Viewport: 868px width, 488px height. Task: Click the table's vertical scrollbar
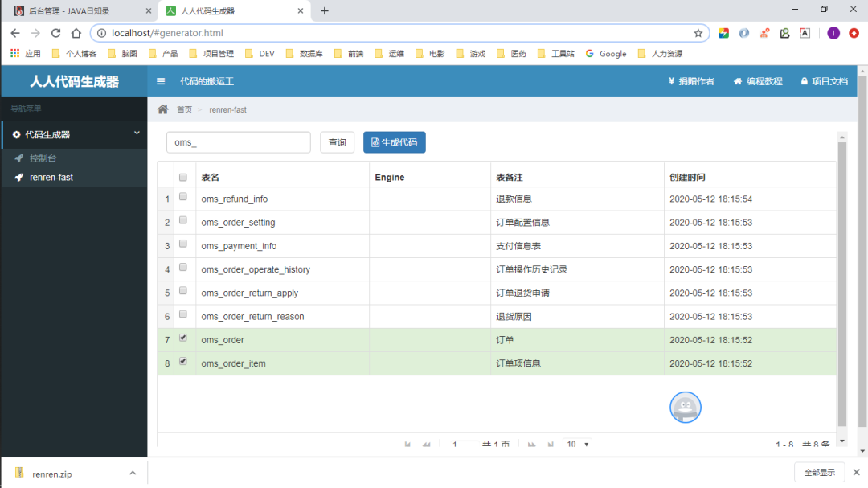point(841,281)
